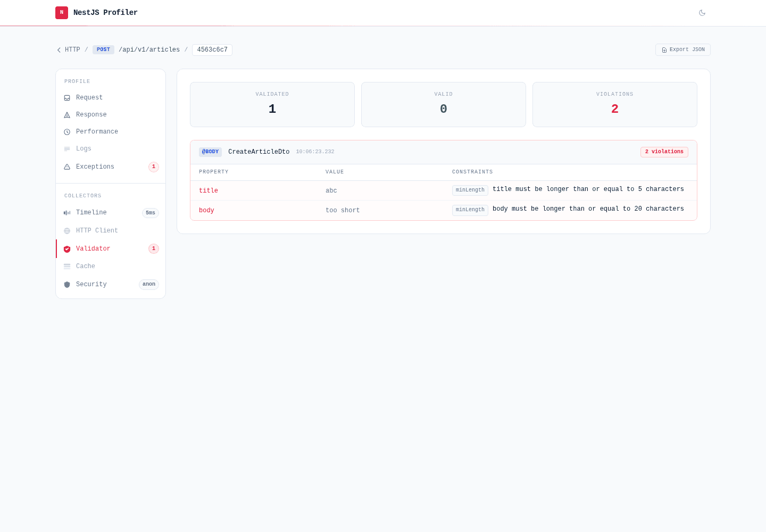Image resolution: width=766 pixels, height=532 pixels.
Task: Open the Timeline collector
Action: [x=111, y=213]
